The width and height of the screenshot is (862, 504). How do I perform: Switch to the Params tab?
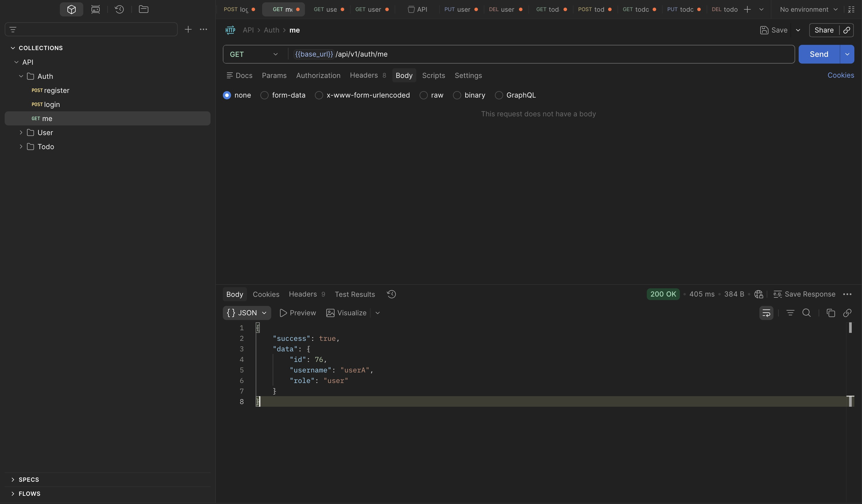(274, 75)
